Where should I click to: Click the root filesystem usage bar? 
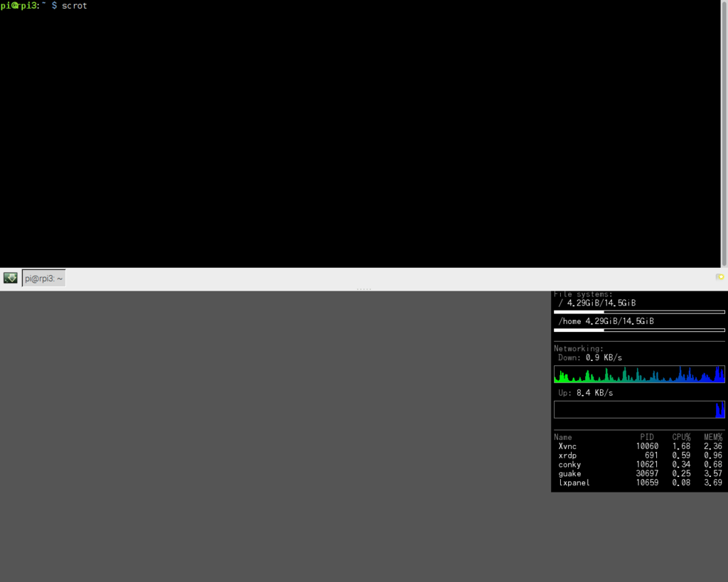click(639, 312)
